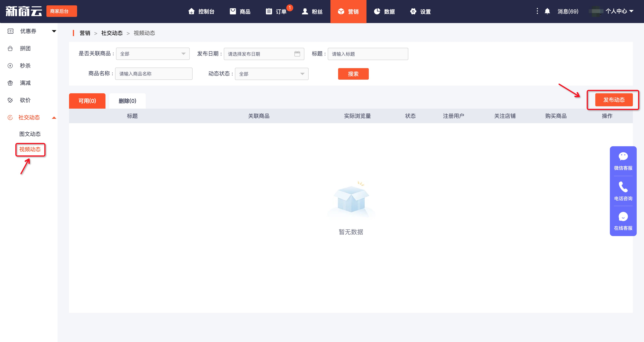Expand the 优惠券 sidebar submenu arrow
Screen dimensions: 644x342
54,31
